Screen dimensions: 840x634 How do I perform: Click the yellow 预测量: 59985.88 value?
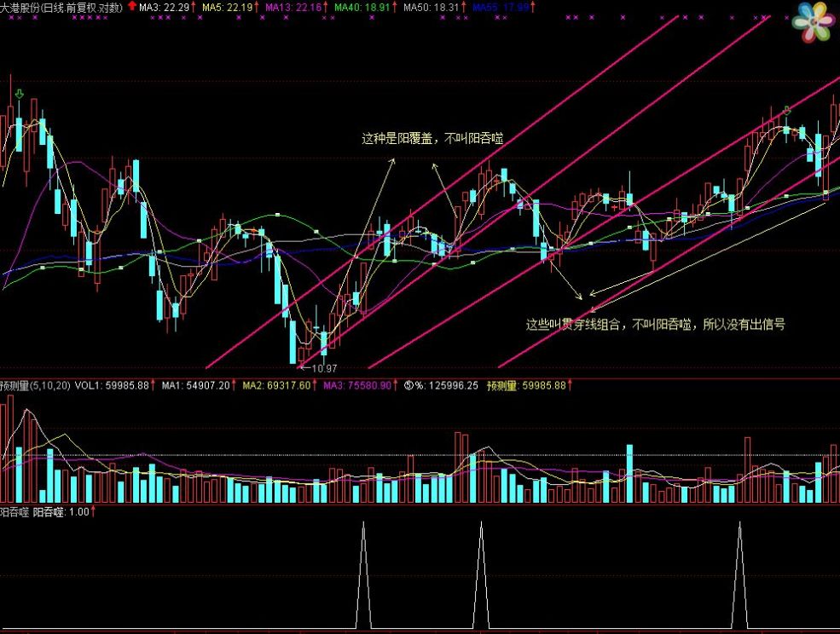tap(526, 385)
